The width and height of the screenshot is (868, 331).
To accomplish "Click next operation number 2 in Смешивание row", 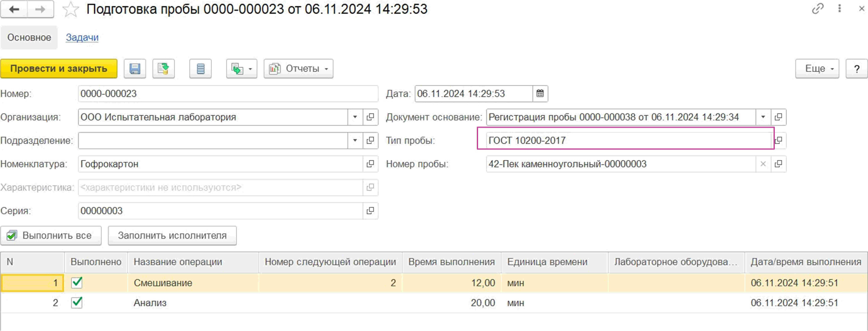I will 331,283.
